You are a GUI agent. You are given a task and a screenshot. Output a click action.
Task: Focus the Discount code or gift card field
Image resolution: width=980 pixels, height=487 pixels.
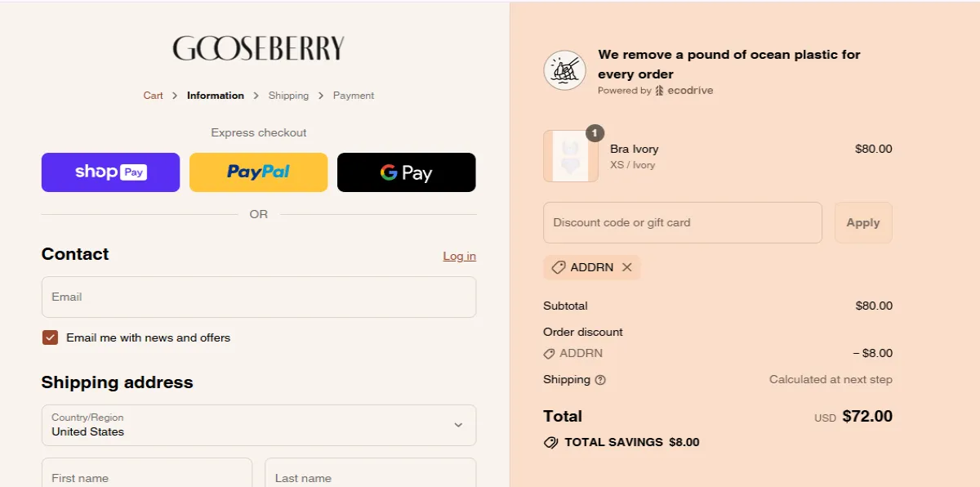click(x=682, y=222)
